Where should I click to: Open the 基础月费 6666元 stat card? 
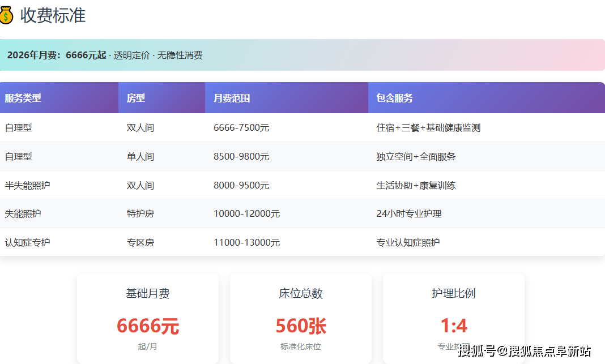tap(148, 318)
